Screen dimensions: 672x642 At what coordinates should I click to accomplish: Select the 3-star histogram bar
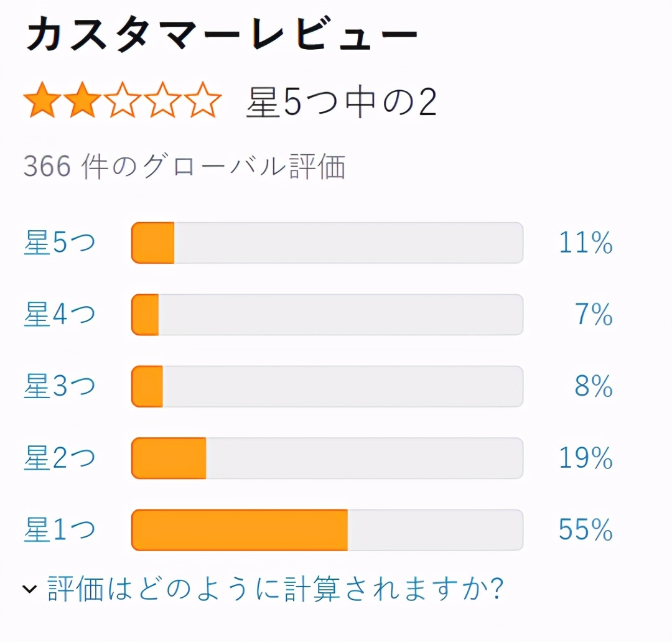click(x=327, y=386)
